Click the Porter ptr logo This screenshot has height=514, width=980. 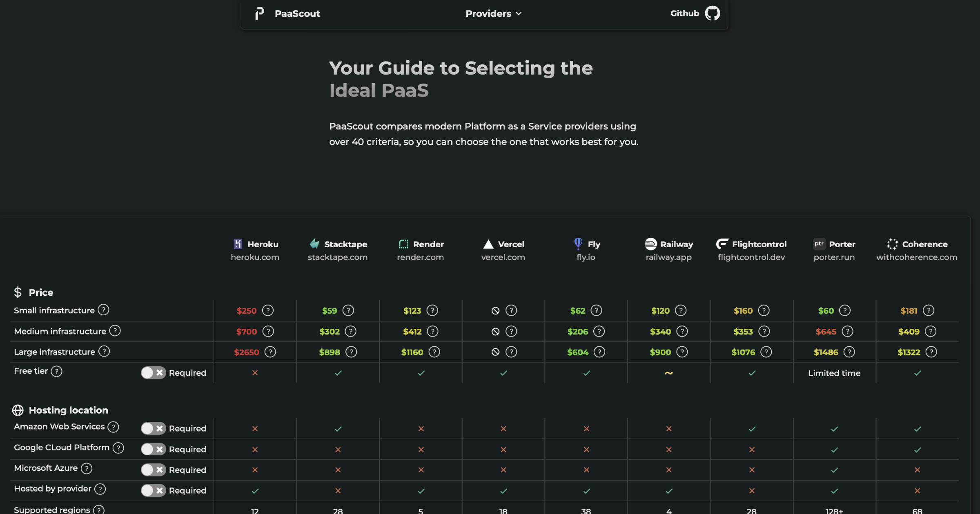click(819, 244)
